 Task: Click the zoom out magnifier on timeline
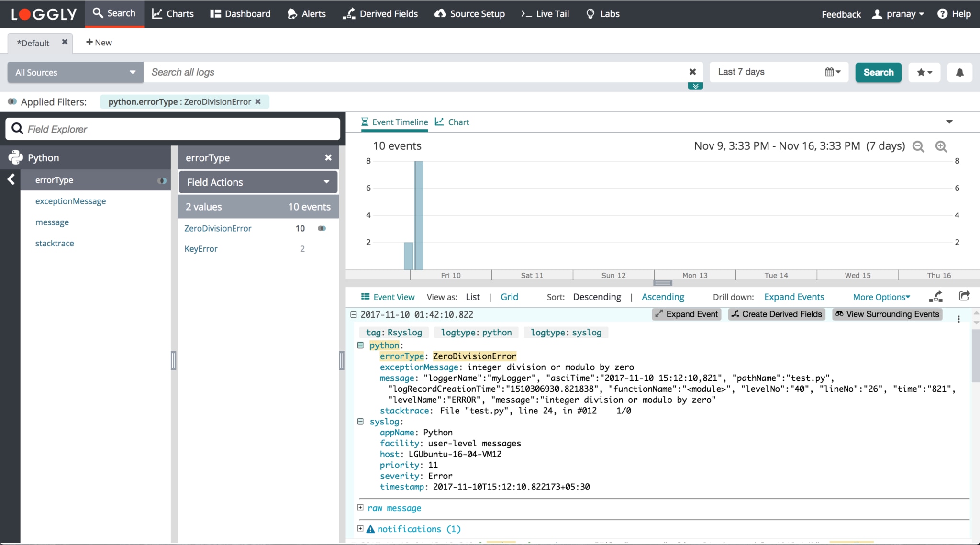pos(918,146)
